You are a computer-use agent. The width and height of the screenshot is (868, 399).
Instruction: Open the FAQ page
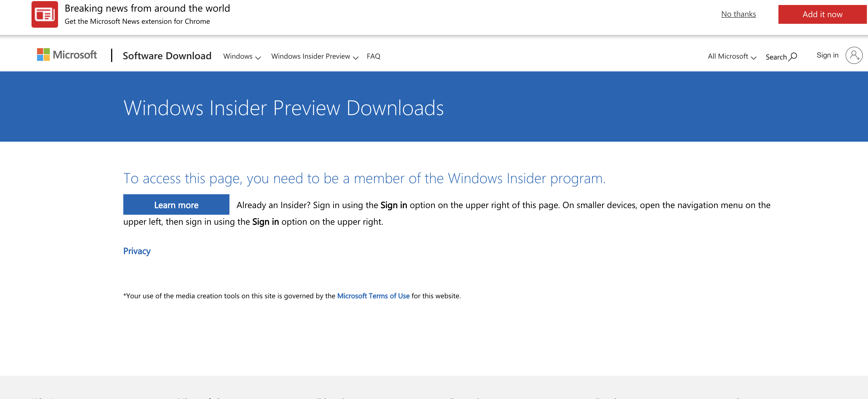(x=373, y=56)
